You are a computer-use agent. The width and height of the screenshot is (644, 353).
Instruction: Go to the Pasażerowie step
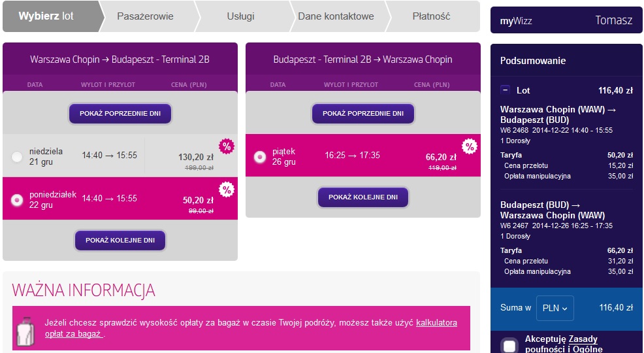[145, 16]
